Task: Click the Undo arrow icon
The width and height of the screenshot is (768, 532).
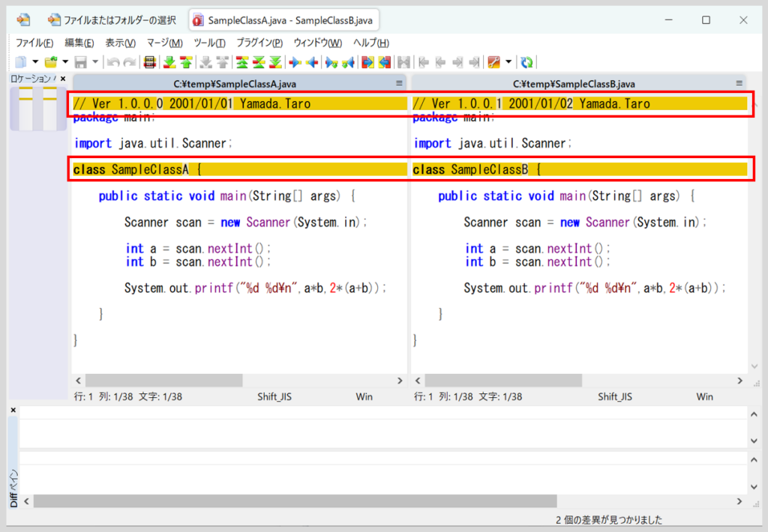Action: tap(113, 62)
